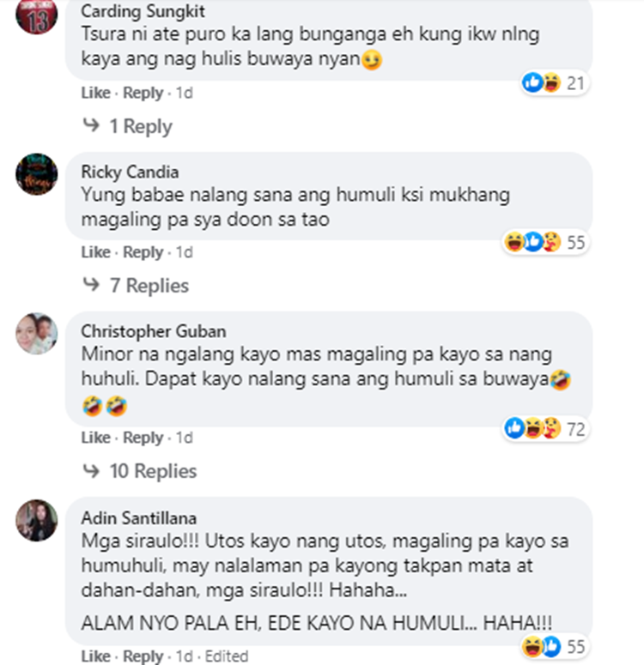Like Christopher Guban's comment
Viewport: 644px width, 665px height.
[96, 438]
